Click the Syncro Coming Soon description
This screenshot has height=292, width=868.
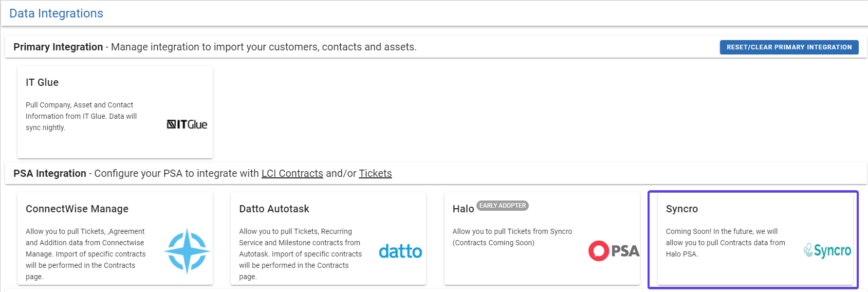(726, 243)
